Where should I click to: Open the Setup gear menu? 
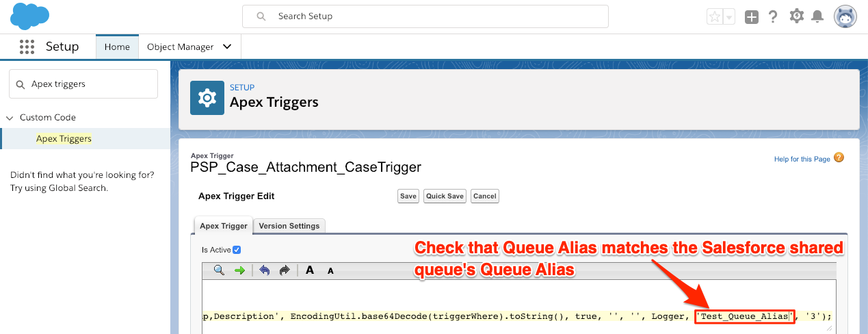[796, 16]
